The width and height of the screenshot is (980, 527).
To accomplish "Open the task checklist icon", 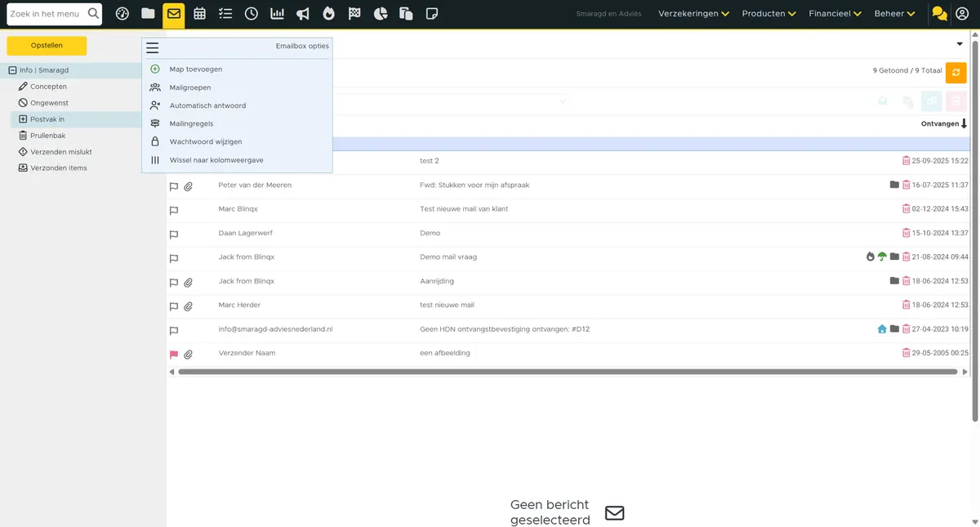I will coord(225,14).
